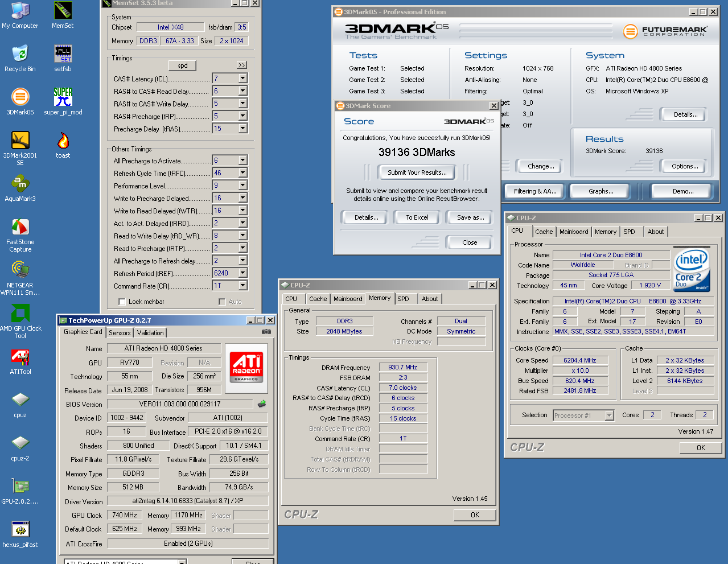This screenshot has width=728, height=564.
Task: Switch to Validation tab in GPU-Z
Action: [150, 333]
